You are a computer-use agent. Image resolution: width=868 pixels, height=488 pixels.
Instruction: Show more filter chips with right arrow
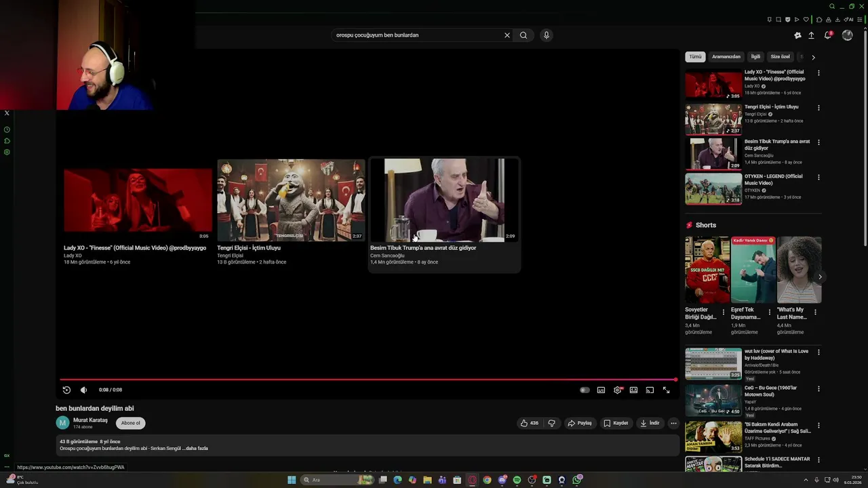point(813,57)
